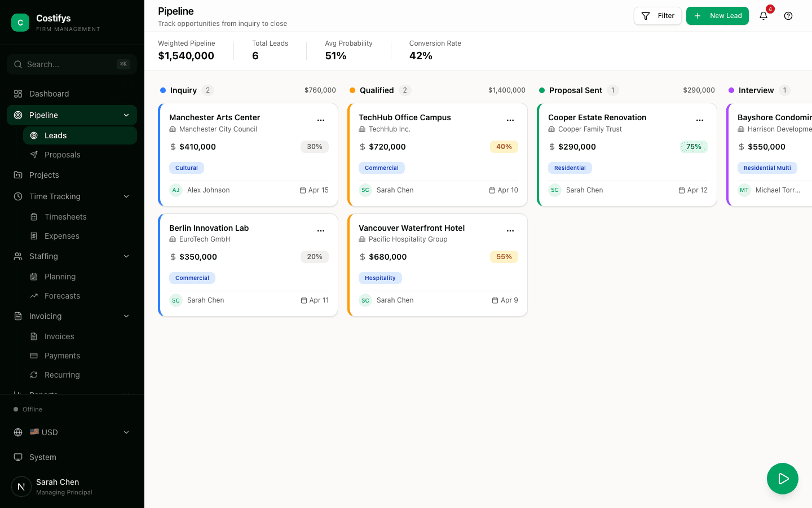Click the notifications bell icon
812x508 pixels.
tap(764, 16)
